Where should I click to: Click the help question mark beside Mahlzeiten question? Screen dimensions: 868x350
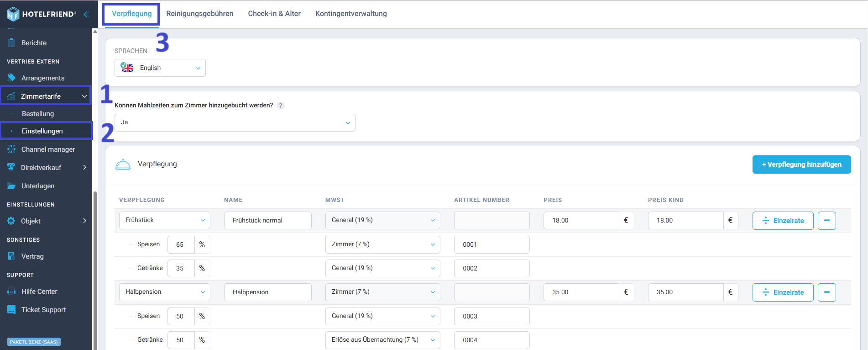coord(281,106)
